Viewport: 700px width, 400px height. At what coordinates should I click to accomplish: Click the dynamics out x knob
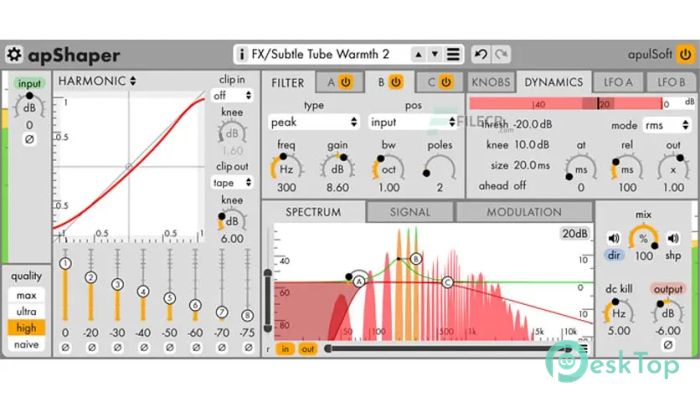tap(673, 169)
